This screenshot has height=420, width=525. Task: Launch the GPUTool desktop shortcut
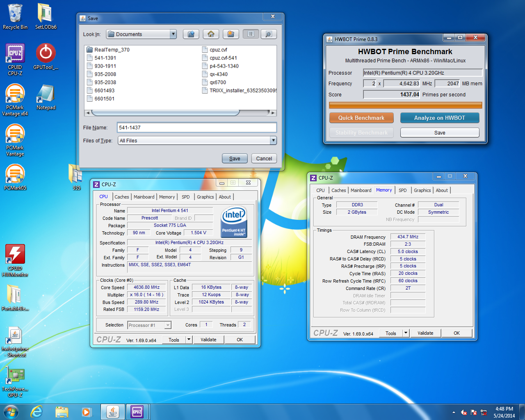coord(46,57)
